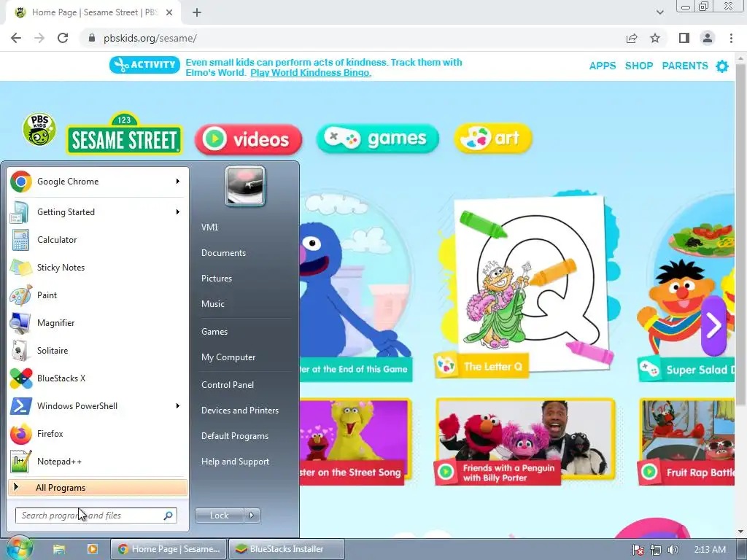Open Chrome three-dot menu
Image resolution: width=747 pixels, height=560 pixels.
[731, 38]
